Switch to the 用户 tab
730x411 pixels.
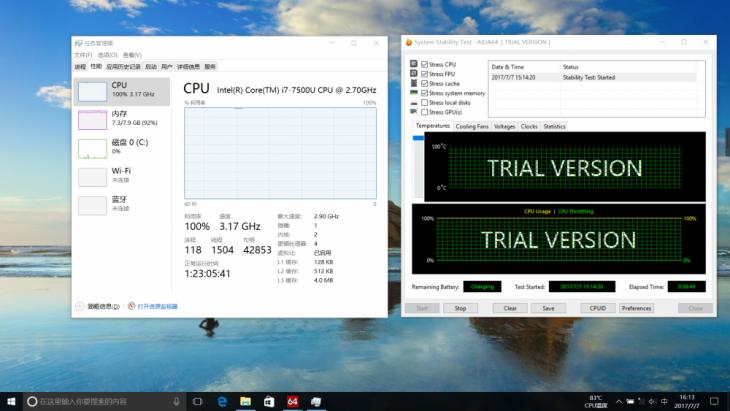click(167, 67)
